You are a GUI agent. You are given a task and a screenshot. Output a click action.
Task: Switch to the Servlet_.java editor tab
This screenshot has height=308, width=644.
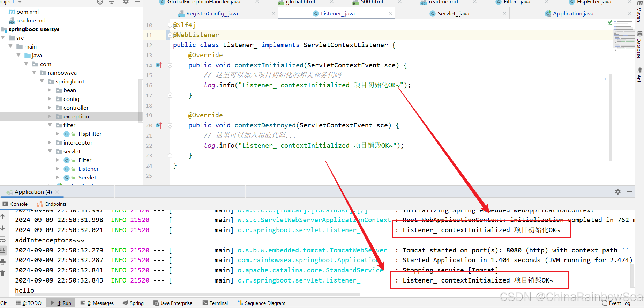[x=453, y=14]
